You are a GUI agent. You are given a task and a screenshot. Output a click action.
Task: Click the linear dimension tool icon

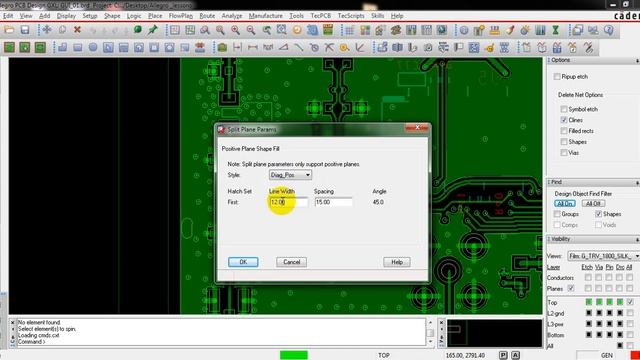click(x=253, y=48)
